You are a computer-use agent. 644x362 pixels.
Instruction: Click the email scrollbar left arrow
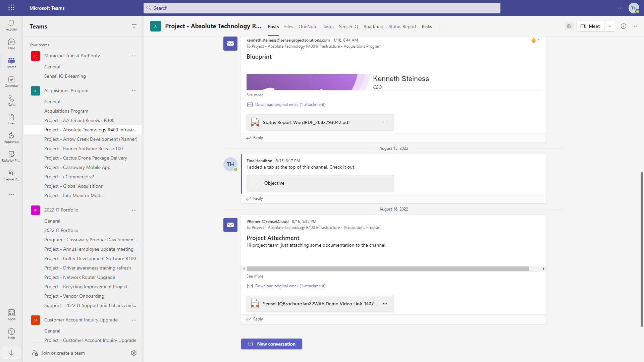(x=244, y=268)
